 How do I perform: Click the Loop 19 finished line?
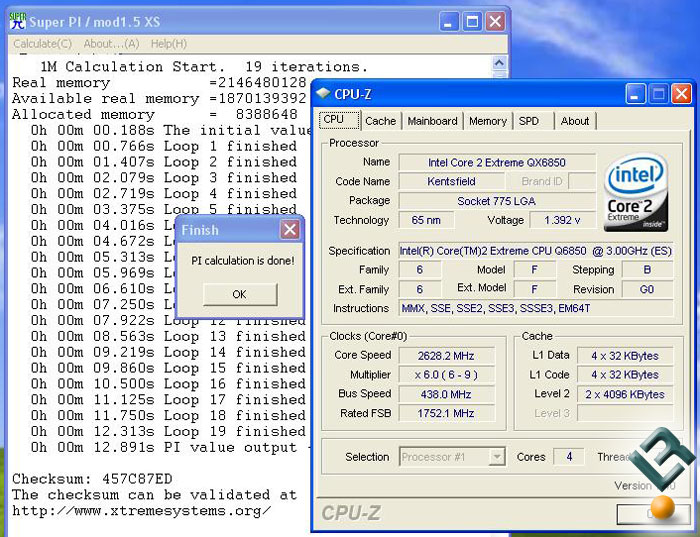[168, 431]
